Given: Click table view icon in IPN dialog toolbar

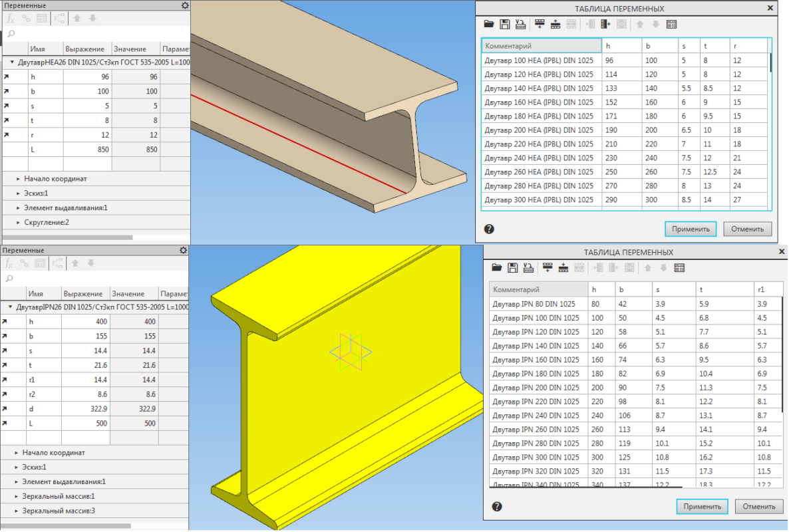Looking at the screenshot, I should click(x=679, y=268).
